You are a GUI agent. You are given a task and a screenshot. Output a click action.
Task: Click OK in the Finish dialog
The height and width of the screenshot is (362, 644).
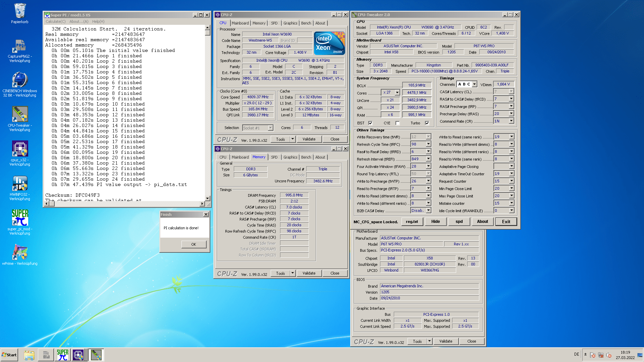click(194, 244)
